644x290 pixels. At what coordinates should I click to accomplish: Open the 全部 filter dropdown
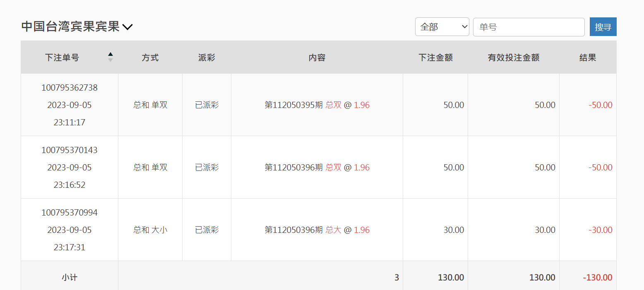442,27
